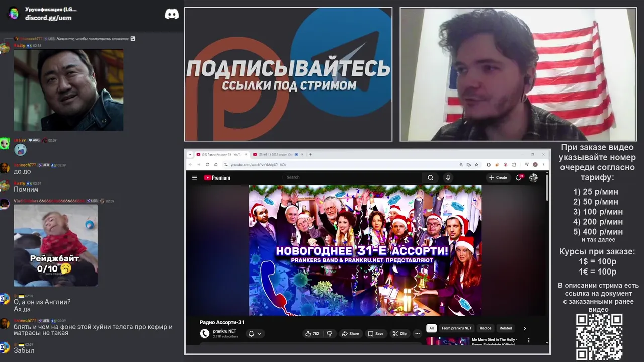Open the browser home page
Viewport: 644px width, 362px height.
(x=216, y=164)
